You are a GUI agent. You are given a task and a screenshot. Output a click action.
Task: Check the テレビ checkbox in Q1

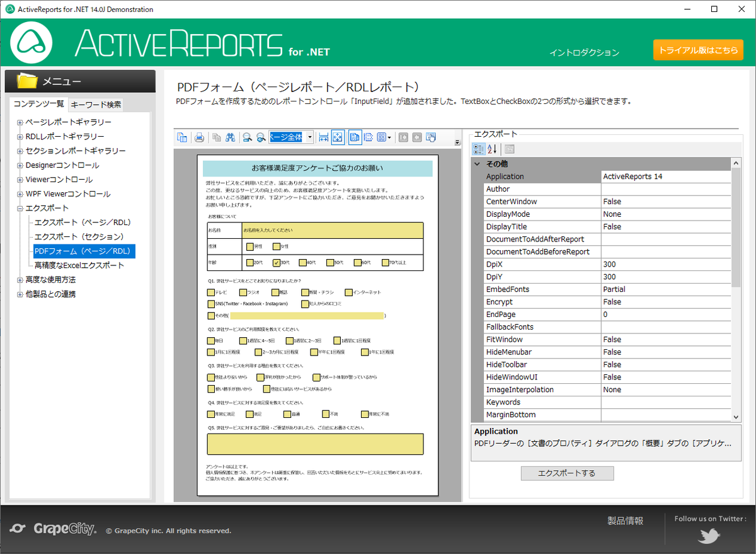pyautogui.click(x=210, y=292)
